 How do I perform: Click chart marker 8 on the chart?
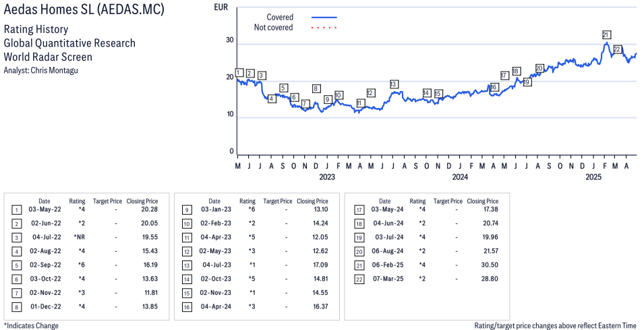[316, 89]
